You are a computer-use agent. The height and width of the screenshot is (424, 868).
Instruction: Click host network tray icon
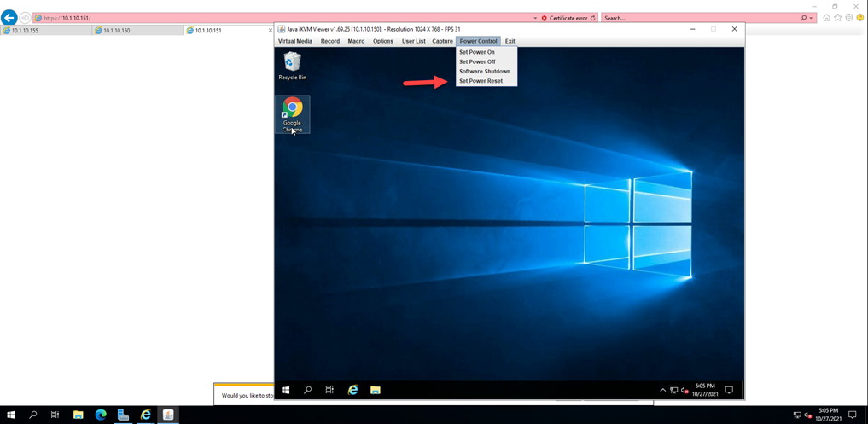797,414
